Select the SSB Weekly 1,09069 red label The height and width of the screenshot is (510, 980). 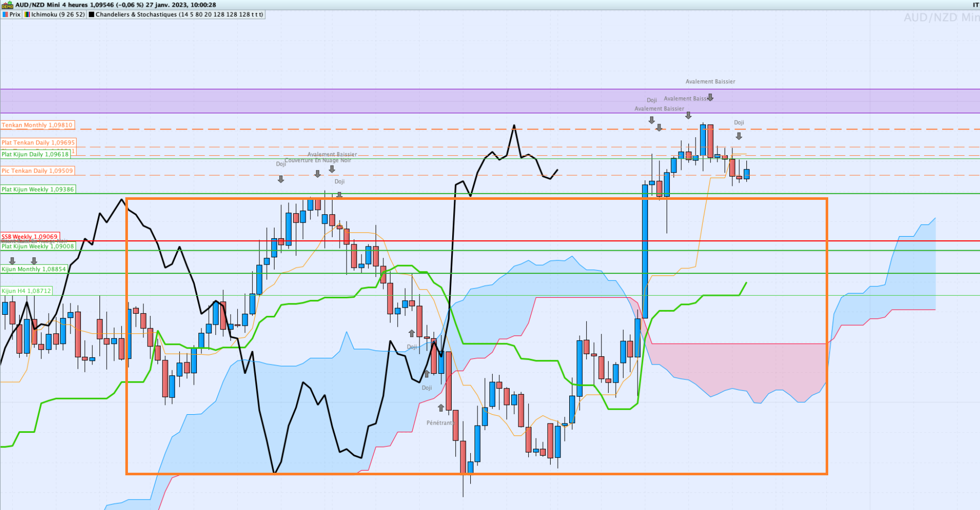point(30,237)
